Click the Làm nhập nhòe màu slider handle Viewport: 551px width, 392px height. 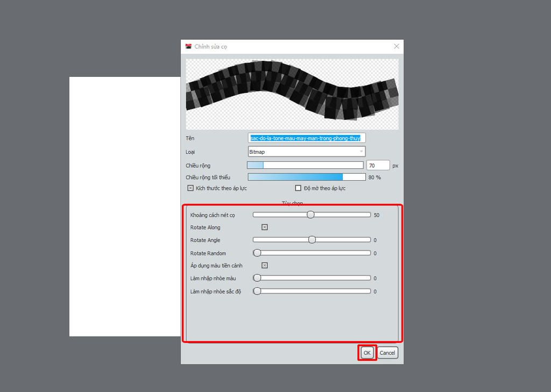[x=257, y=278]
